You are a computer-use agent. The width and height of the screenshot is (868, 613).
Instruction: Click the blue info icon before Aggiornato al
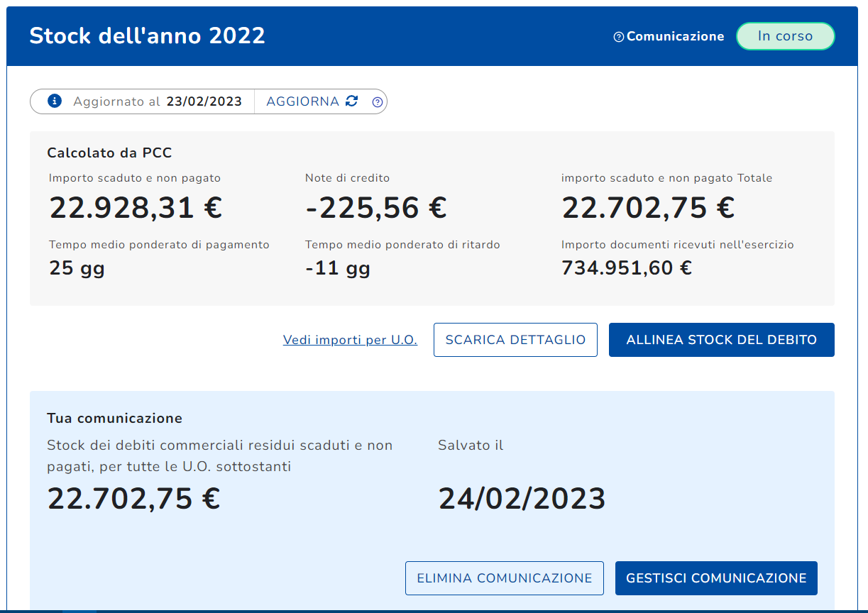tap(55, 101)
